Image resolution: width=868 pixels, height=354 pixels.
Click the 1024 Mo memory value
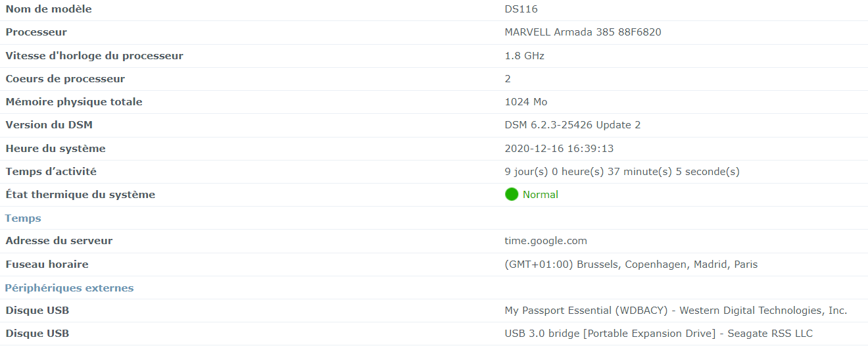526,102
